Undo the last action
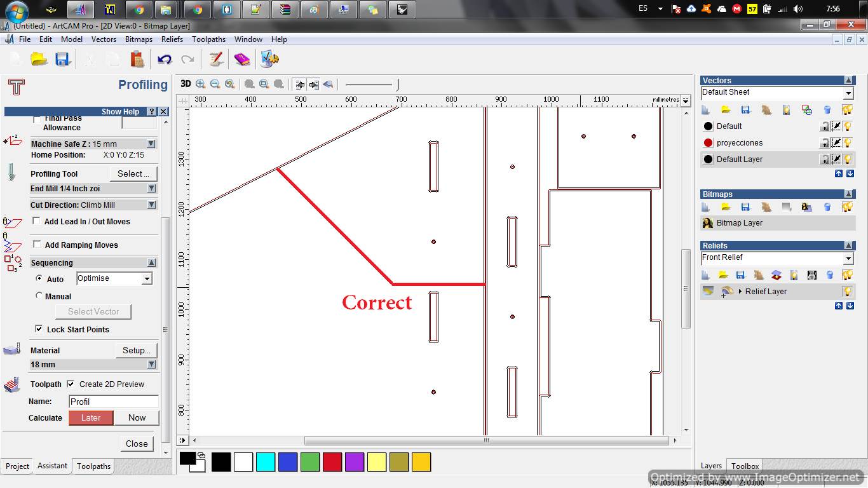The height and width of the screenshot is (488, 868). [x=165, y=60]
